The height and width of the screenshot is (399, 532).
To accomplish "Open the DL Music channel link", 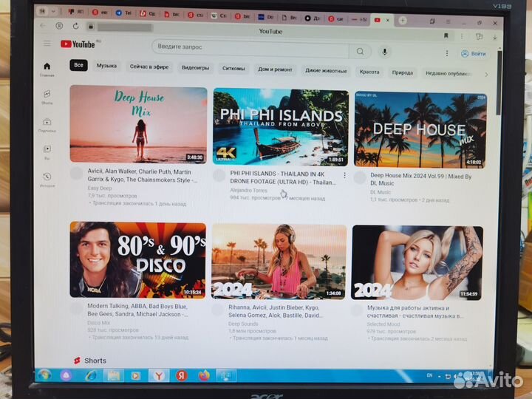I will 381,192.
